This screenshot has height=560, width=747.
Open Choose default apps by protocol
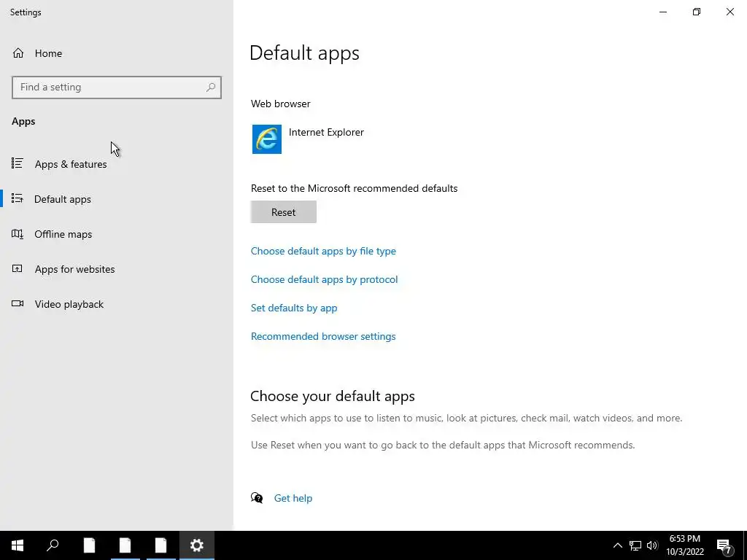[324, 279]
